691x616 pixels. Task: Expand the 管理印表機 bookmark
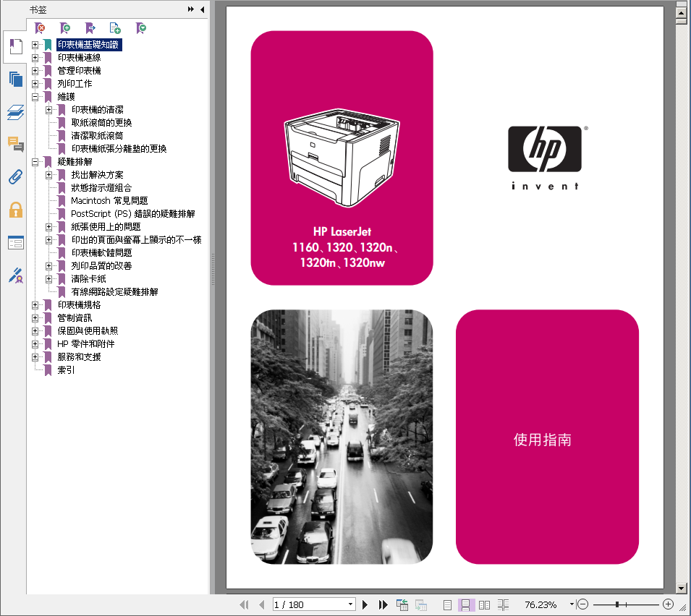click(x=35, y=70)
